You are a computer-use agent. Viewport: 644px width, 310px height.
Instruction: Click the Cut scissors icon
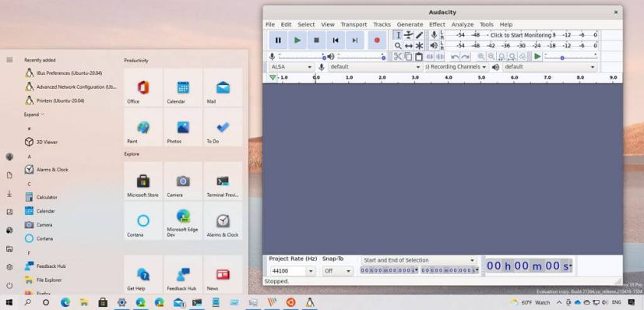coord(398,57)
